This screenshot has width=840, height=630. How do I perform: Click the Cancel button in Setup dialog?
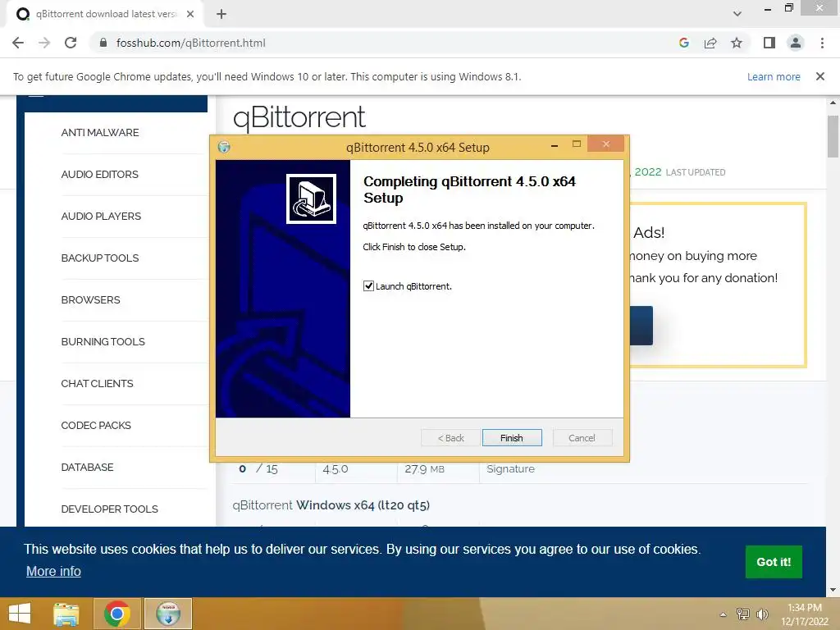pos(582,438)
